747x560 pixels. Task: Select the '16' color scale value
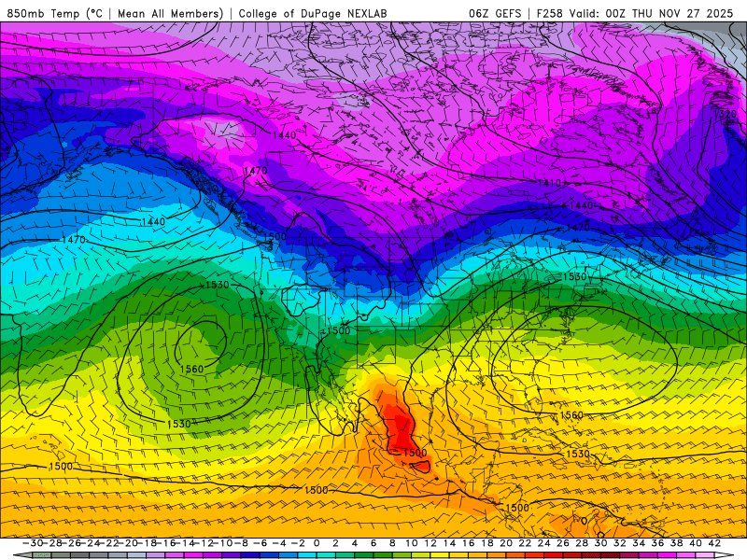468,543
